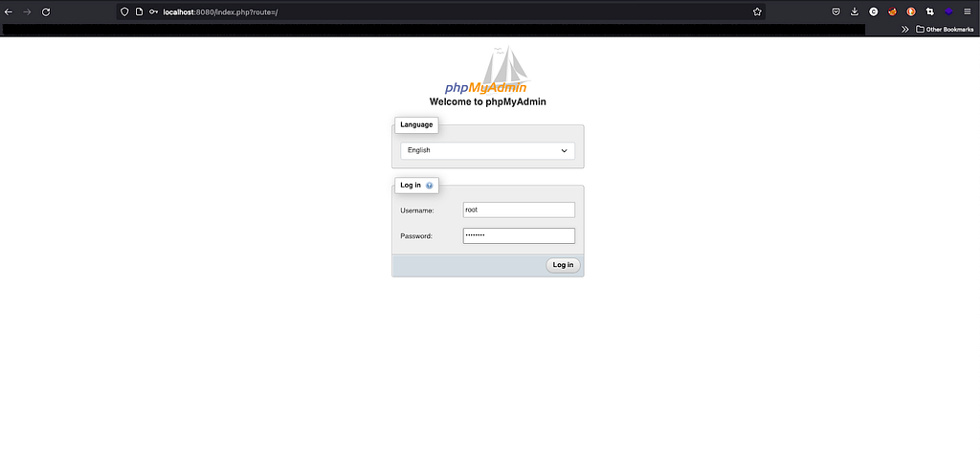Image resolution: width=980 pixels, height=465 pixels.
Task: Open the login help question-mark icon
Action: tap(429, 186)
